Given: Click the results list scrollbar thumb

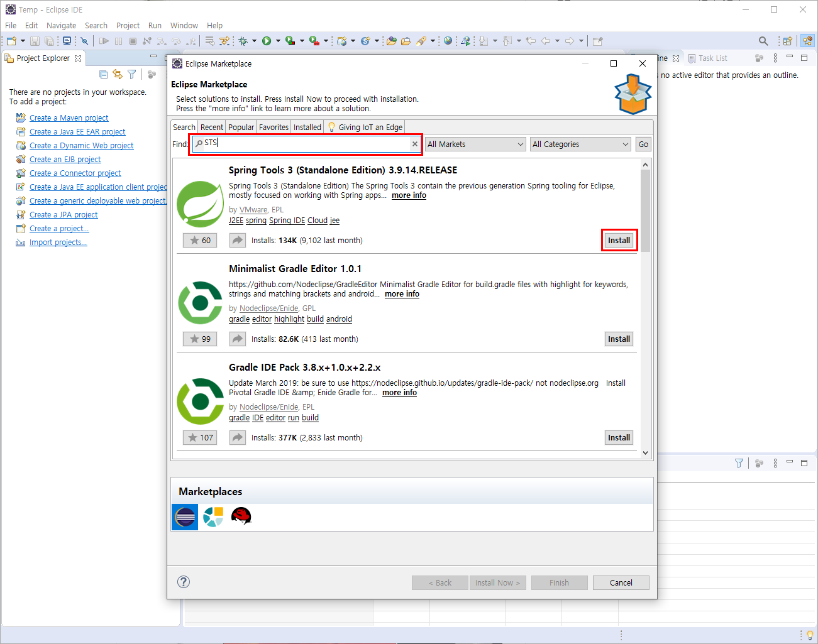Looking at the screenshot, I should [645, 210].
